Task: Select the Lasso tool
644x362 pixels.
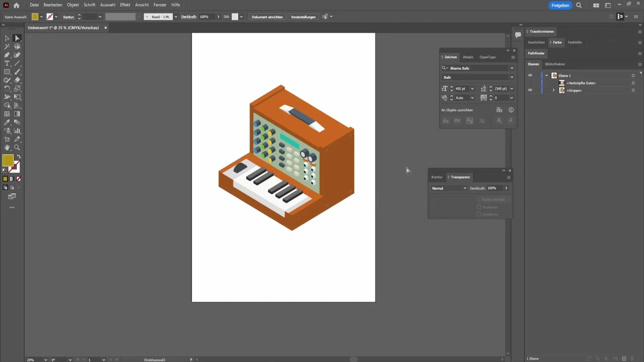Action: coord(17,47)
